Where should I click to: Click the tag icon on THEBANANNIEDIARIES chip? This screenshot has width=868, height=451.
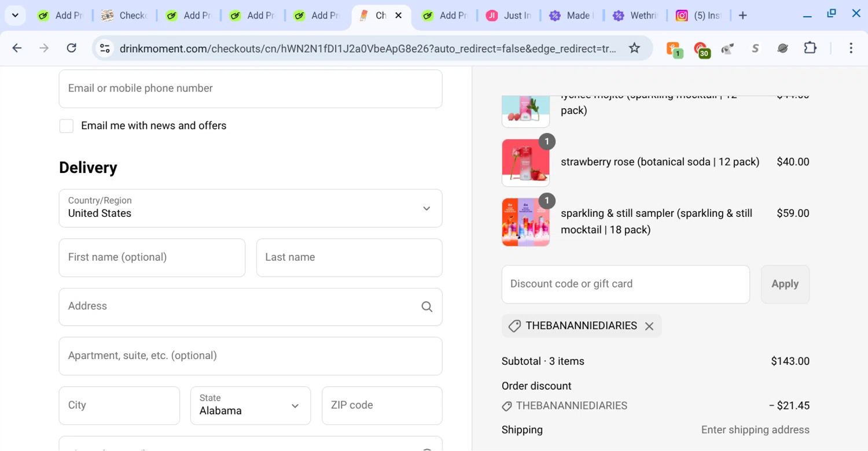click(x=514, y=326)
